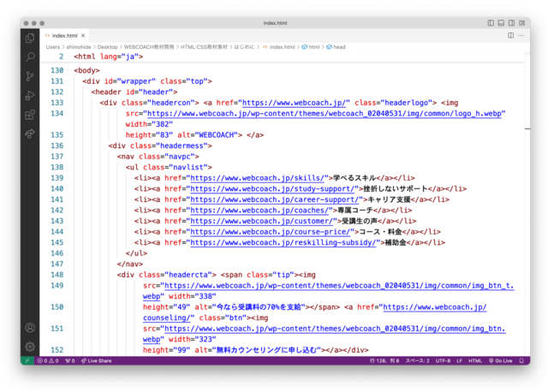Click the </nav> closing tag on line 147
Viewport: 548px width, 392px height.
pyautogui.click(x=130, y=264)
